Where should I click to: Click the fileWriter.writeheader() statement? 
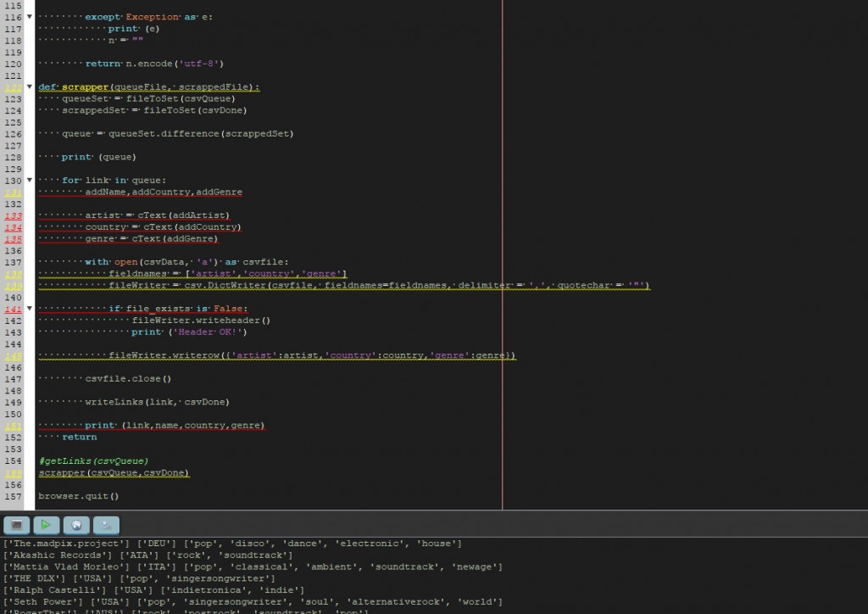[201, 321]
